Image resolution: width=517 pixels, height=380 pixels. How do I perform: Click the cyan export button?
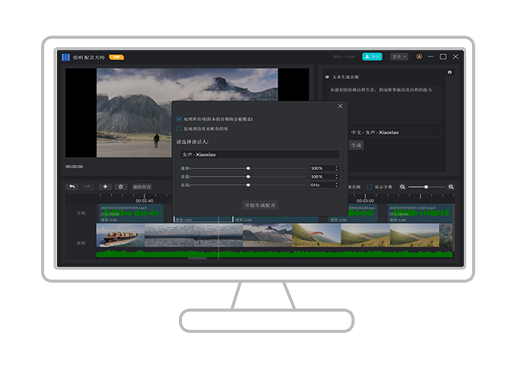click(x=372, y=57)
